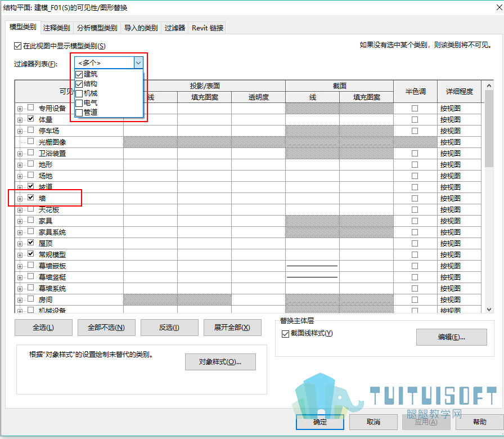504x439 pixels.
Task: Go to the 过滤器 tab
Action: click(175, 28)
